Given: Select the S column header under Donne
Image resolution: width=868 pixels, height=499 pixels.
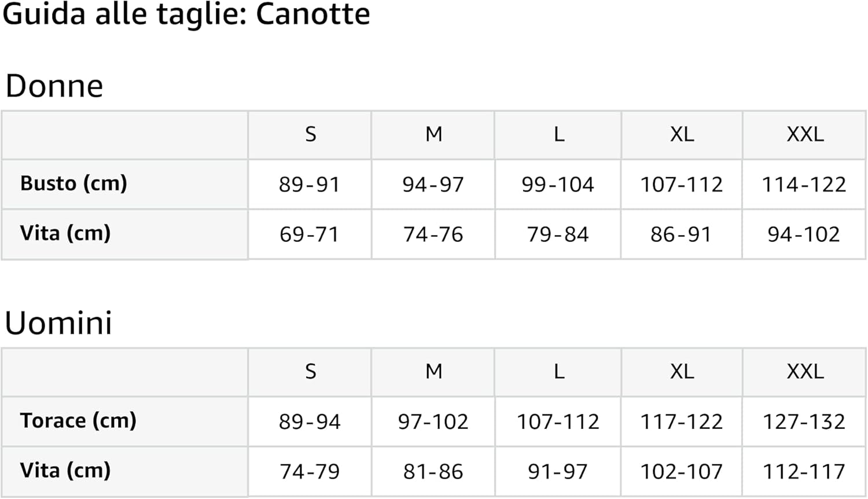Looking at the screenshot, I should point(310,134).
